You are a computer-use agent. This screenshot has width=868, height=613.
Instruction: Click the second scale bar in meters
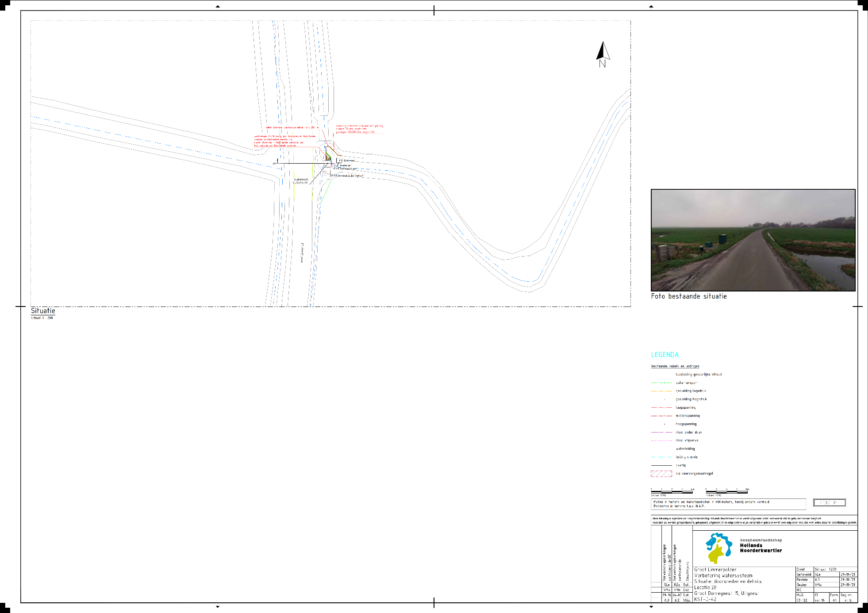(x=727, y=491)
